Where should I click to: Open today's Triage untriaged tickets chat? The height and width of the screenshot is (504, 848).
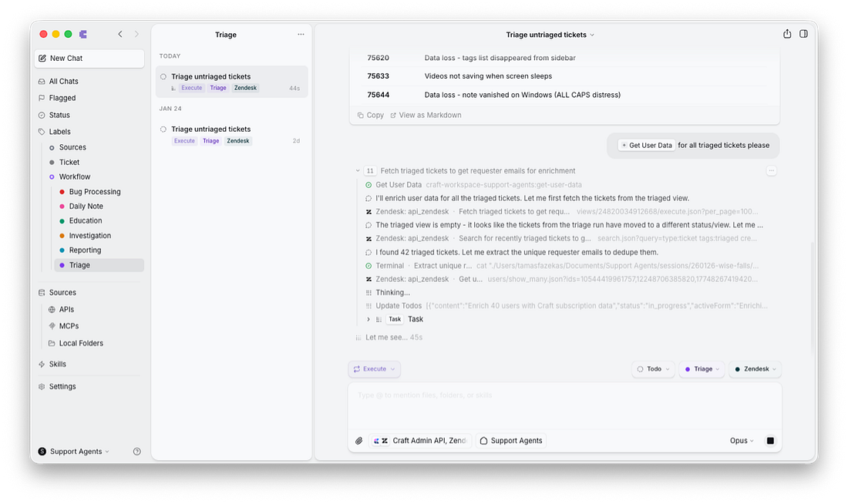[231, 82]
